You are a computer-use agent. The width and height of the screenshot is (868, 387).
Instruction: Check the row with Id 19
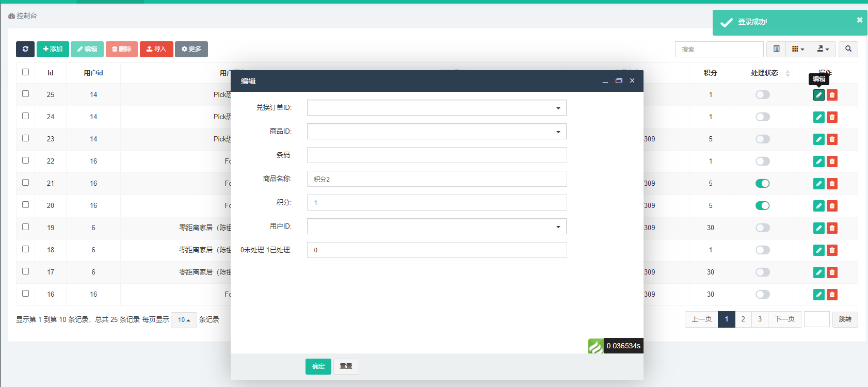(x=25, y=227)
